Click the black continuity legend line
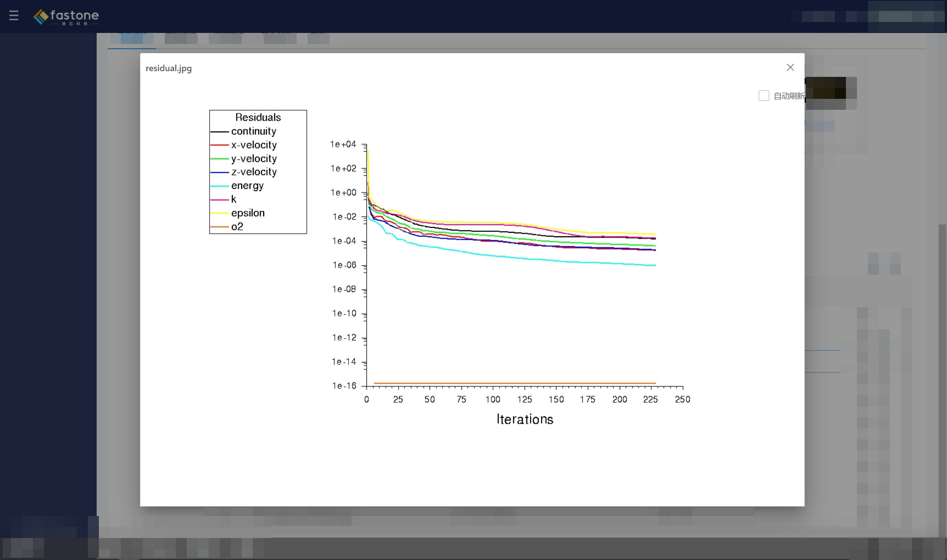This screenshot has height=560, width=947. pos(219,132)
